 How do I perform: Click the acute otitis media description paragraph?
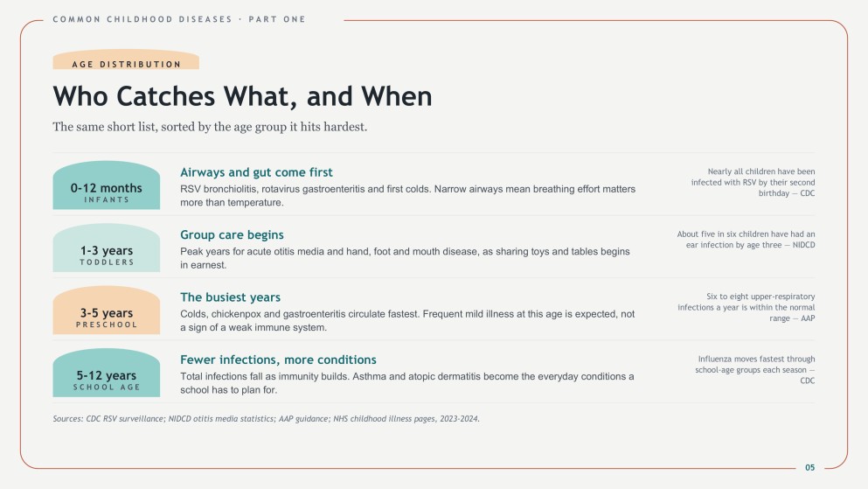406,258
